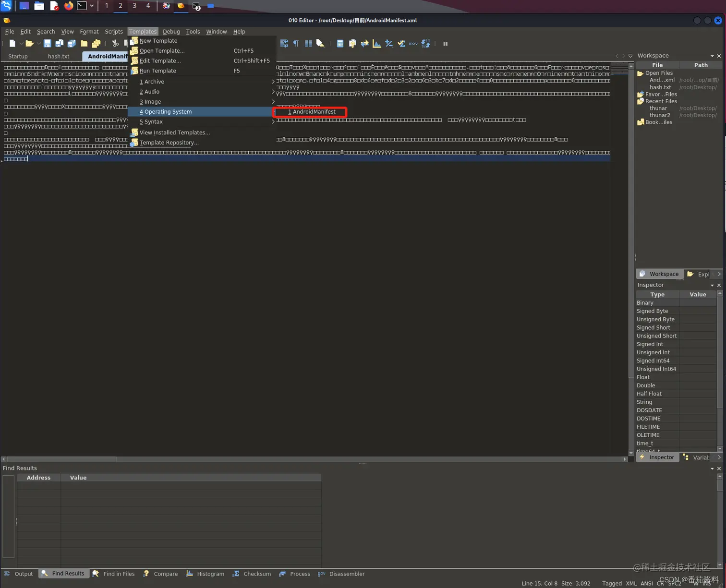The height and width of the screenshot is (588, 726).
Task: Click the FILETIME row in Inspector
Action: click(676, 427)
